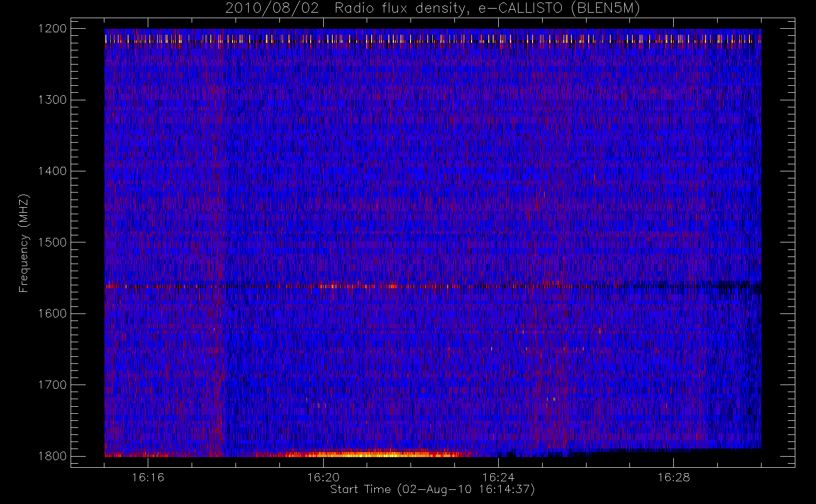Click the 1600 frequency tick label

point(52,313)
